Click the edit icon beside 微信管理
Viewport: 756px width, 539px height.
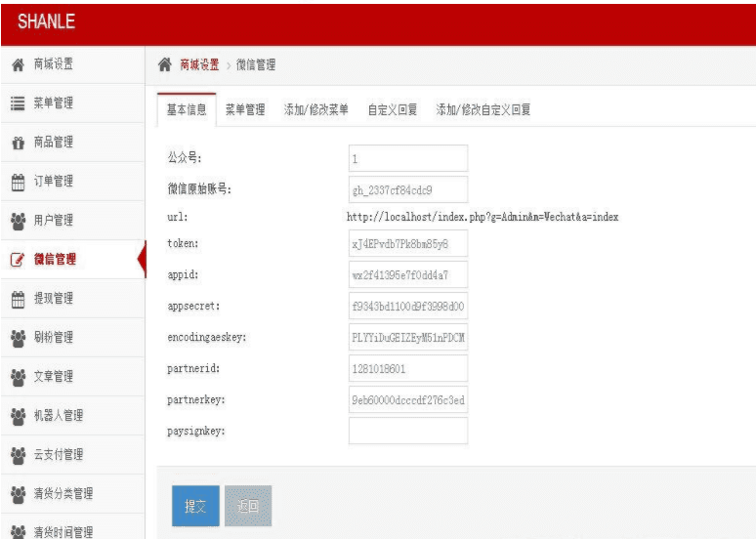pos(18,260)
